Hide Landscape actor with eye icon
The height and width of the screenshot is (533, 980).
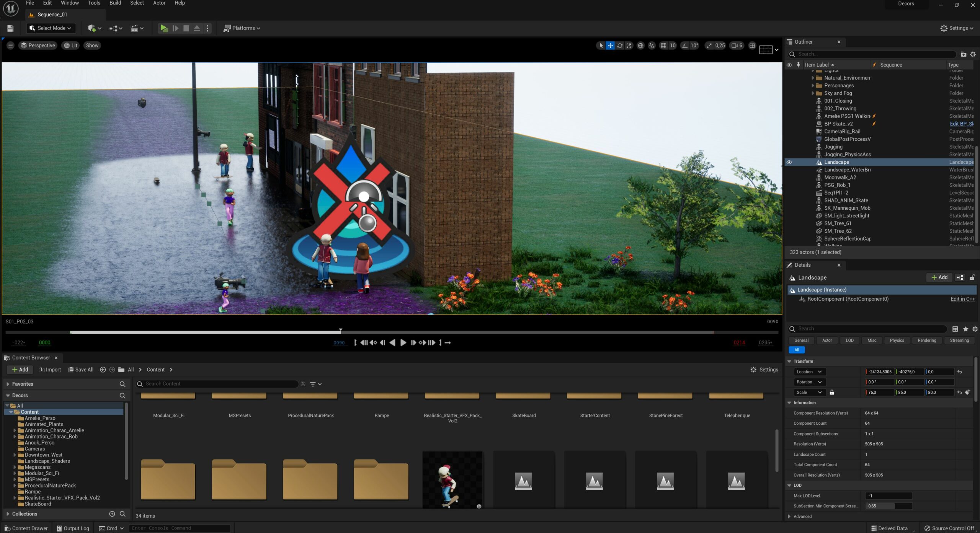point(789,162)
